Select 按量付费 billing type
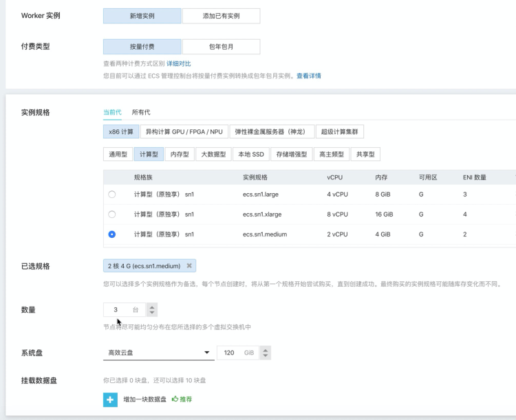Screen dimensions: 516x420 142,47
